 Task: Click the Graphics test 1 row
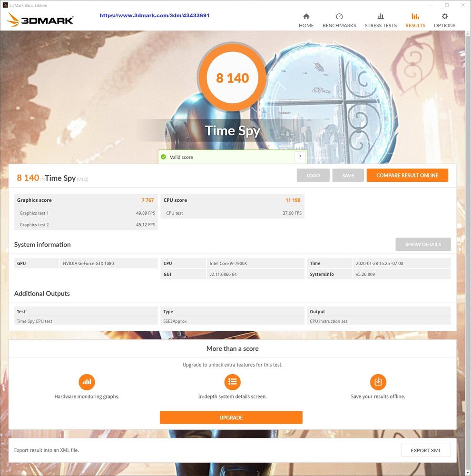[x=86, y=213]
